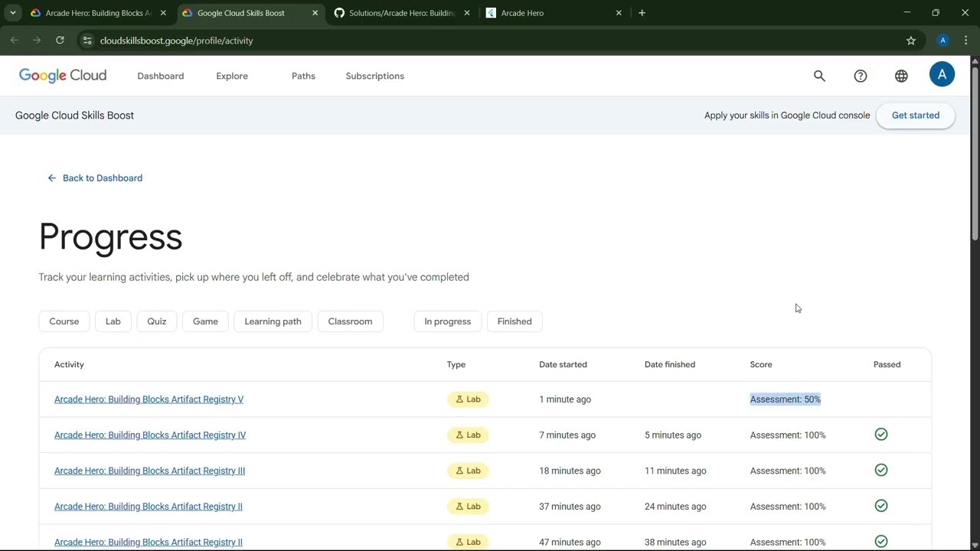The image size is (980, 551).
Task: Toggle the Quiz filter chip
Action: [x=157, y=321]
